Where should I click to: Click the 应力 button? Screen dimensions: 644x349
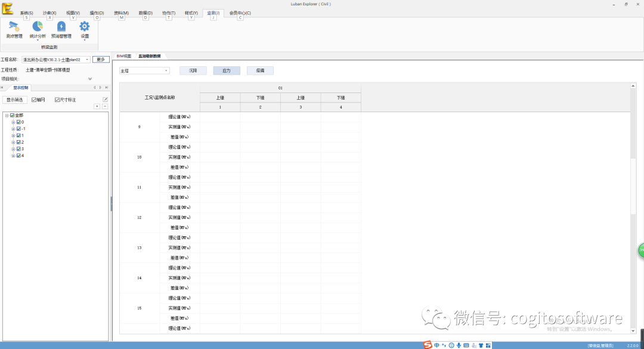click(x=227, y=71)
